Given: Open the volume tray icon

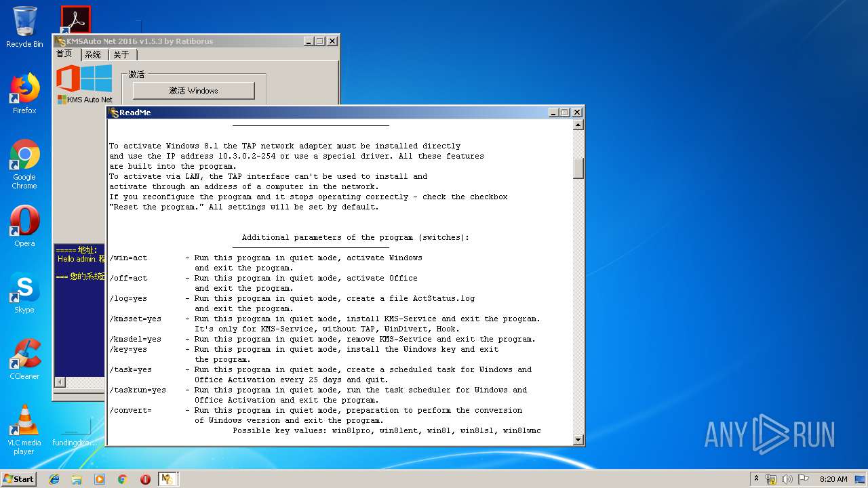Looking at the screenshot, I should (x=787, y=479).
